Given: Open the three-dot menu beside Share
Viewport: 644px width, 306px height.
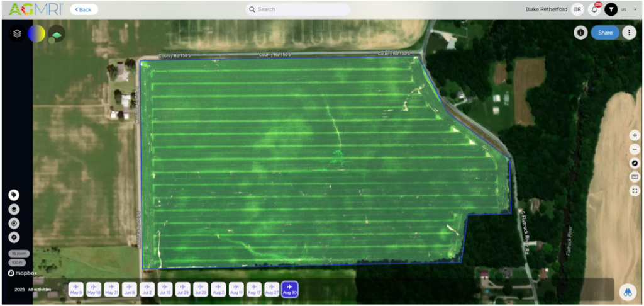Looking at the screenshot, I should click(629, 33).
